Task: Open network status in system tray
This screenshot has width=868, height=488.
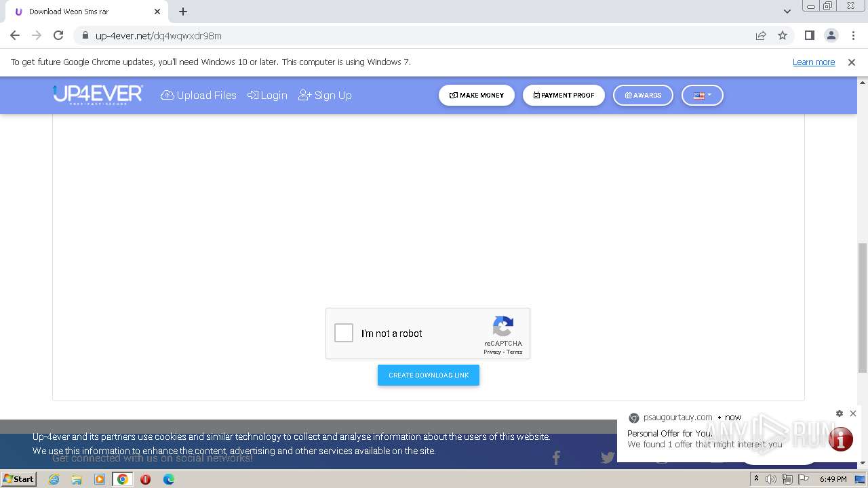Action: [787, 479]
